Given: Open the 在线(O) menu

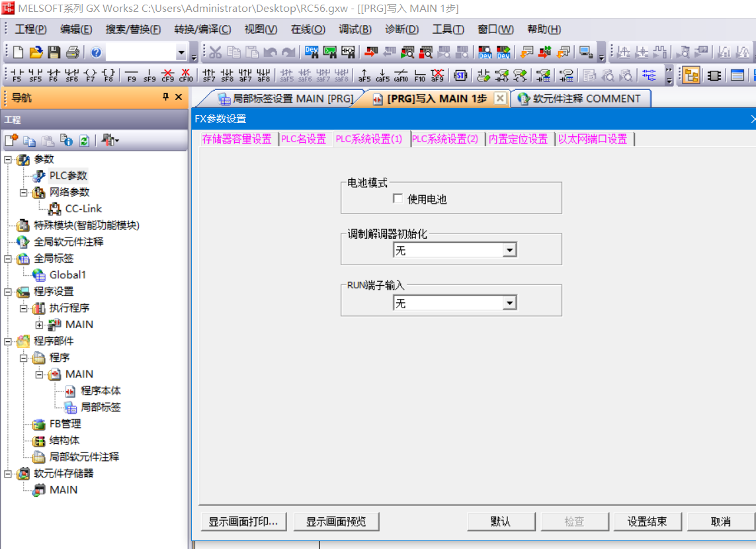Looking at the screenshot, I should [308, 29].
